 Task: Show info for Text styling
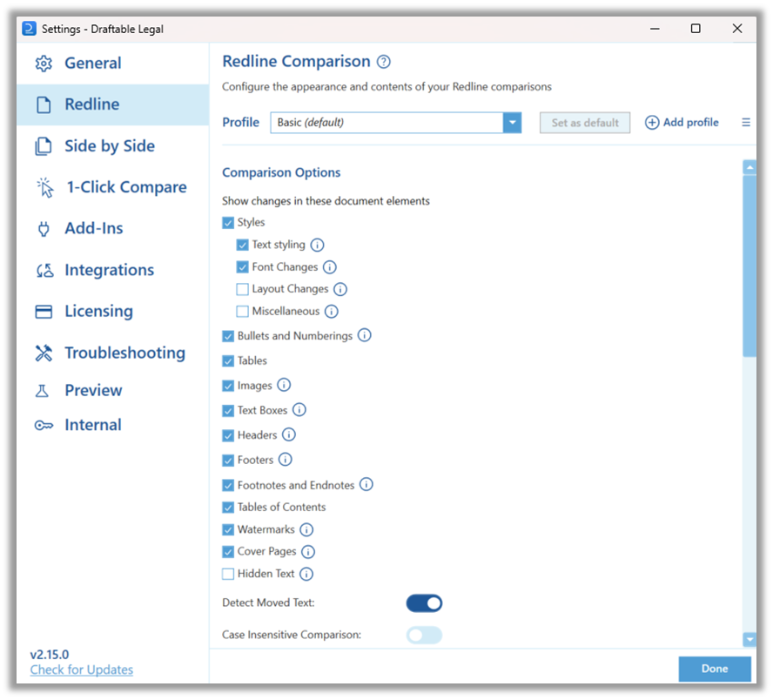click(x=318, y=245)
